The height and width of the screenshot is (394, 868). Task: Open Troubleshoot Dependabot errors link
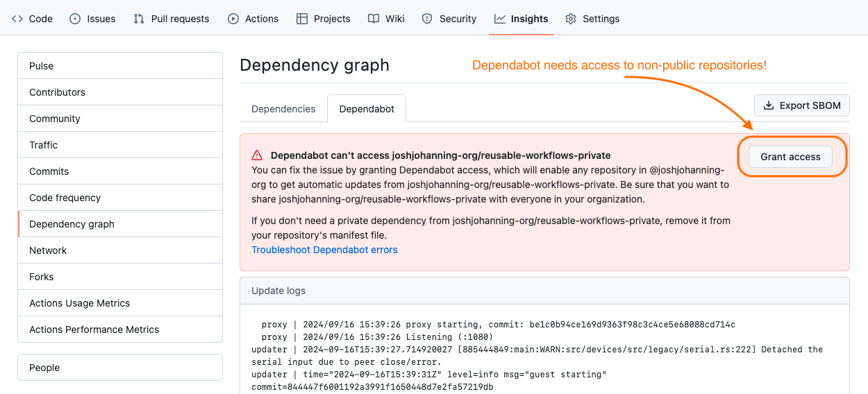[324, 250]
